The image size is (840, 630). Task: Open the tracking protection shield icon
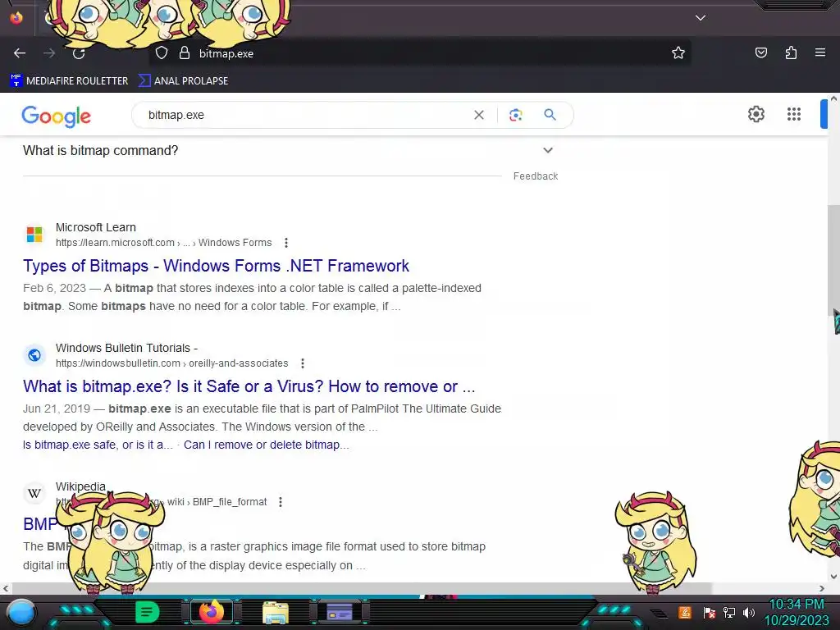(162, 53)
